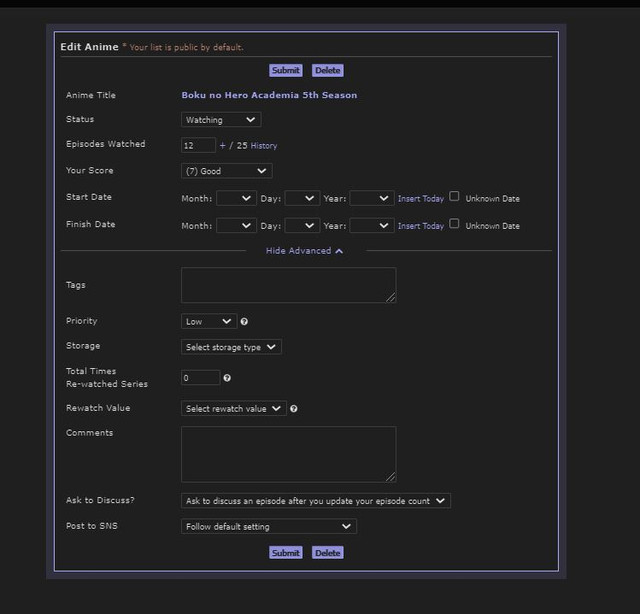Click help icon beside Total Times Re-watched field
640x614 pixels.
(227, 378)
